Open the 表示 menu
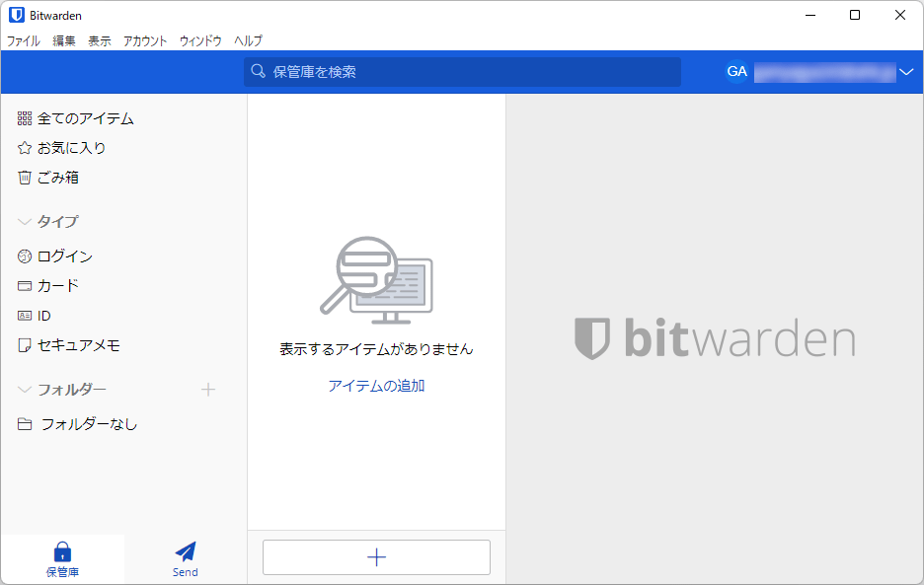 [x=100, y=40]
